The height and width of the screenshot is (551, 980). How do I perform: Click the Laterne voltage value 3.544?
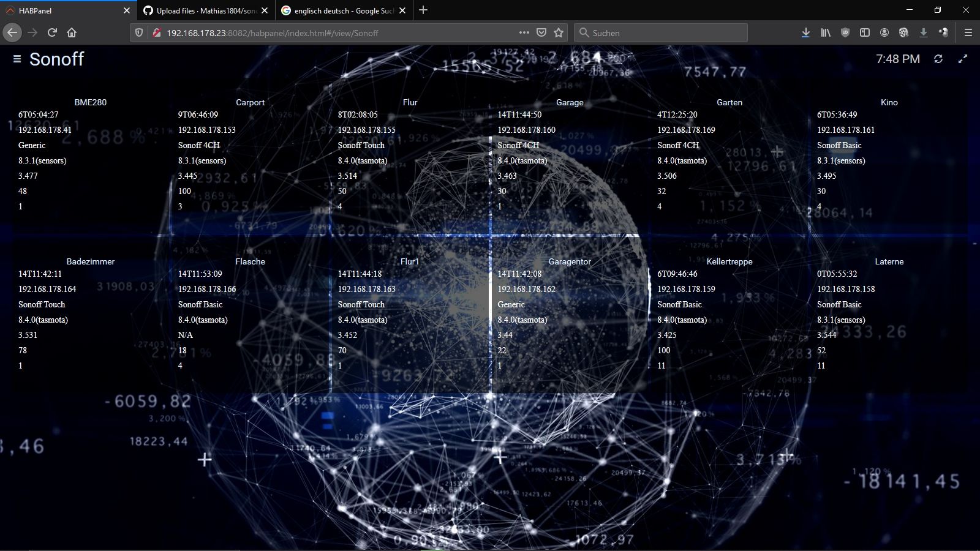point(827,335)
